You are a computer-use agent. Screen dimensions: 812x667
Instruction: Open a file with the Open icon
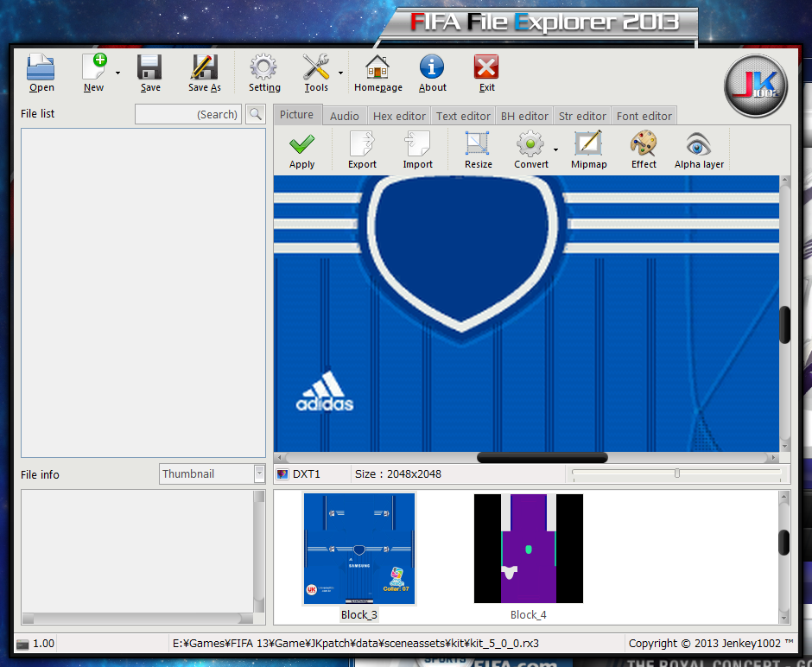(41, 73)
